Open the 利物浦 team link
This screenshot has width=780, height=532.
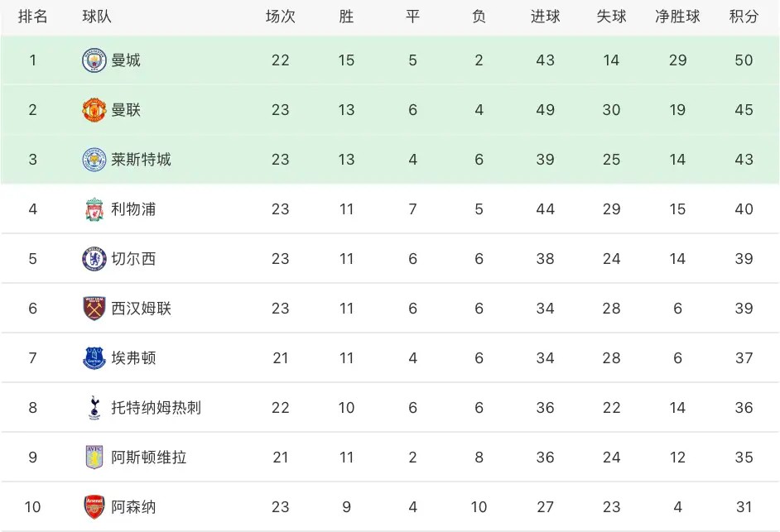pos(133,209)
